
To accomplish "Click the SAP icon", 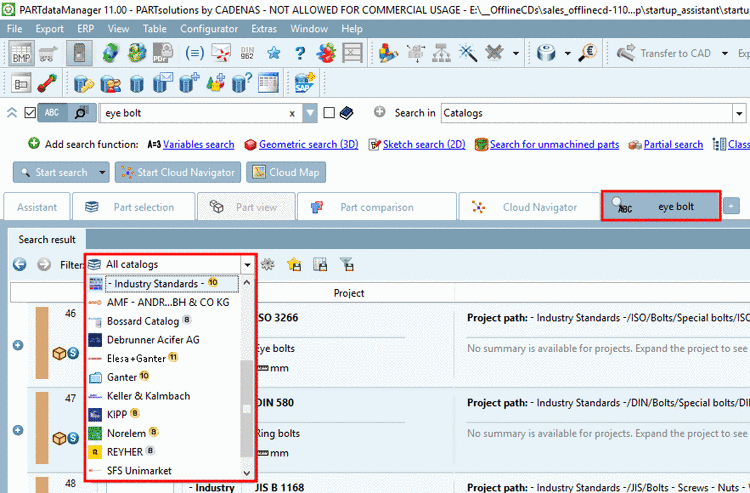I will pyautogui.click(x=305, y=83).
